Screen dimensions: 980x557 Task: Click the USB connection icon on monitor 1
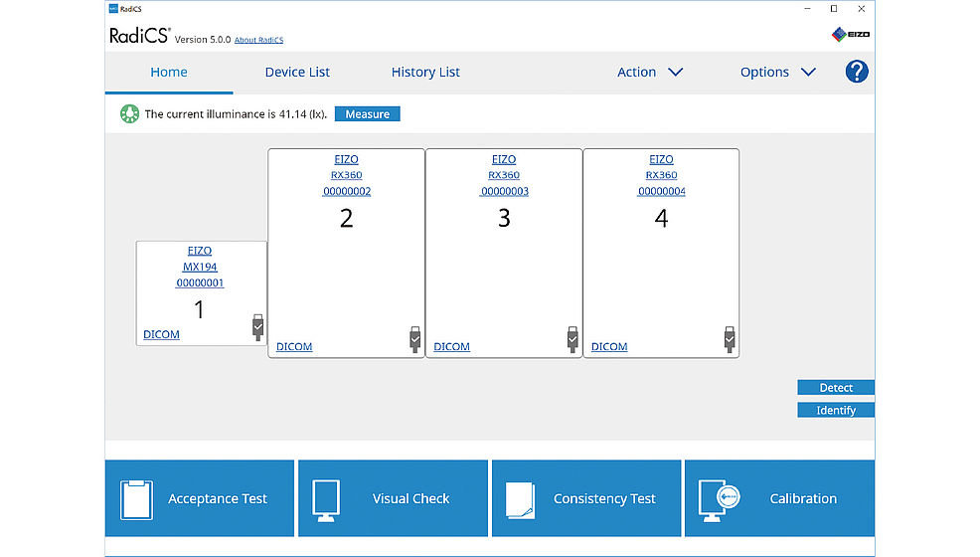pos(257,327)
